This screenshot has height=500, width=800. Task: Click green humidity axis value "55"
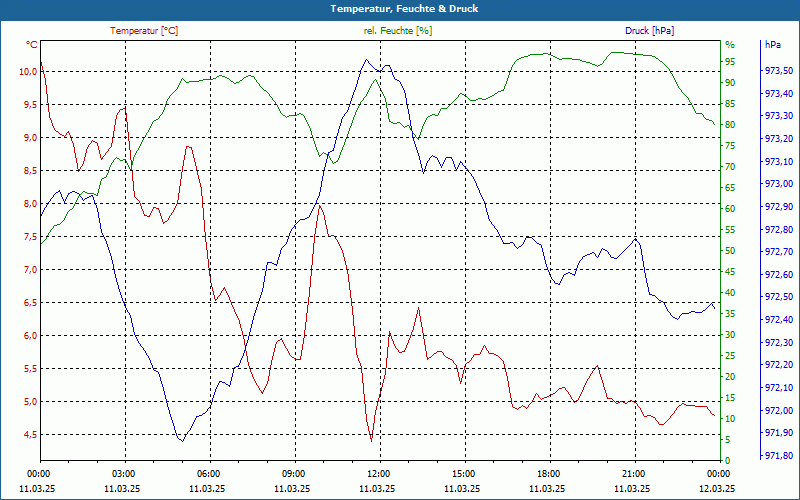730,230
